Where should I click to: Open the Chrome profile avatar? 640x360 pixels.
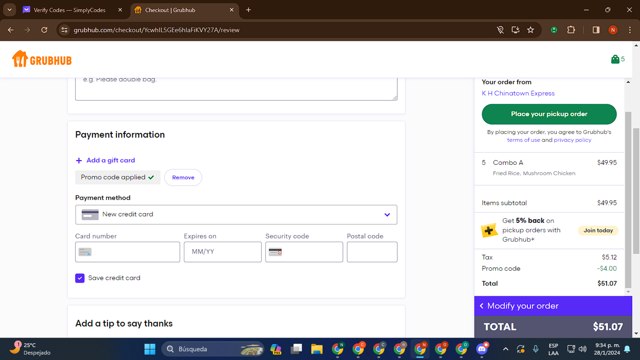coord(613,30)
